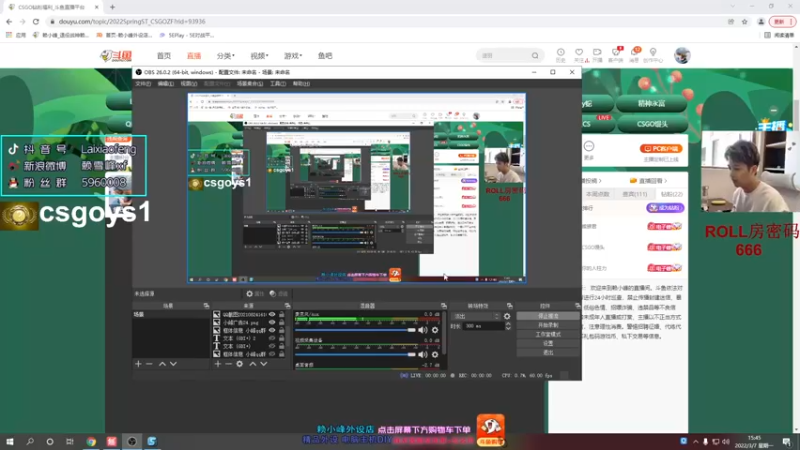Image resolution: width=800 pixels, height=450 pixels.
Task: Open OBS 编辑 Edit menu
Action: [x=165, y=84]
